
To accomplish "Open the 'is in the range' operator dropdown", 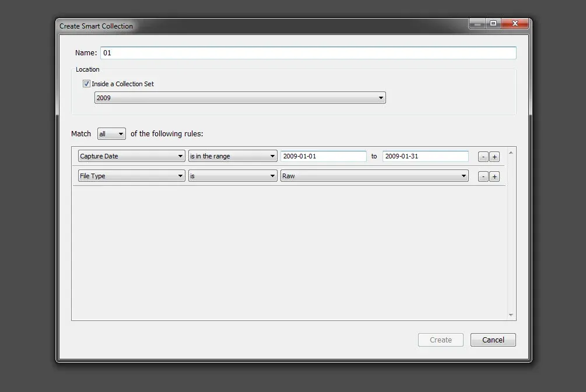I will coord(232,156).
